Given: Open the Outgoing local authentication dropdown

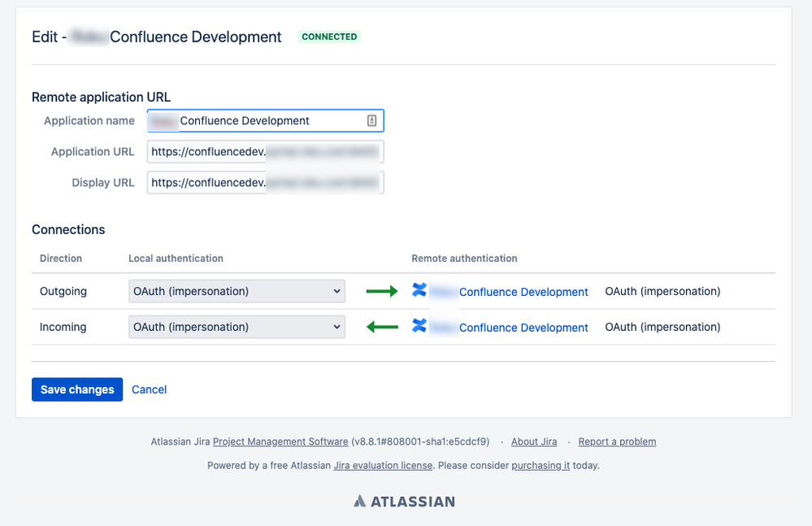Looking at the screenshot, I should point(237,292).
